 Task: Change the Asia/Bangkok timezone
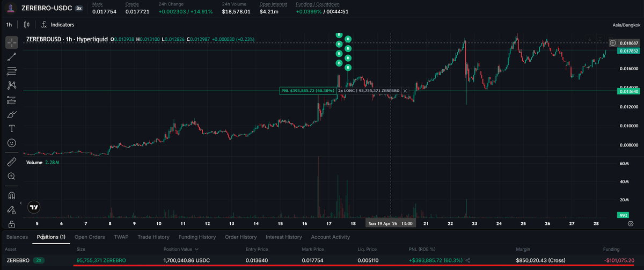coord(626,25)
